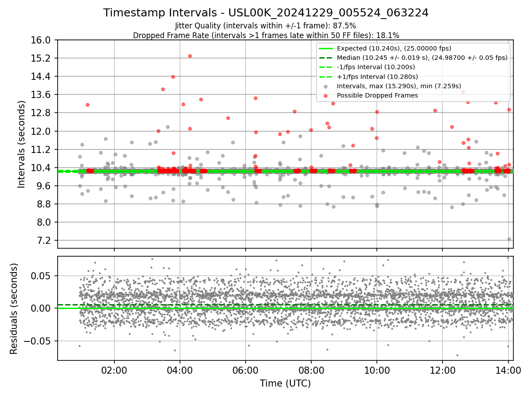Click the legend entry Possible Dropped Frames

point(377,95)
